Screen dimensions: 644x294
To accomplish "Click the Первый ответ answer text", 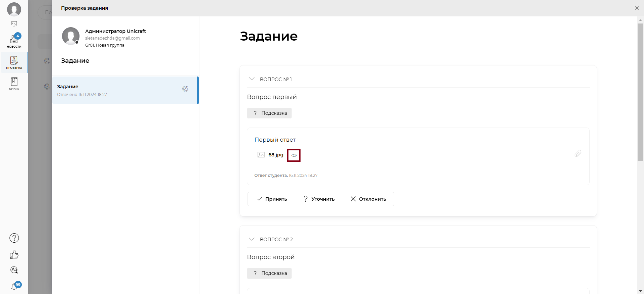I will [275, 140].
